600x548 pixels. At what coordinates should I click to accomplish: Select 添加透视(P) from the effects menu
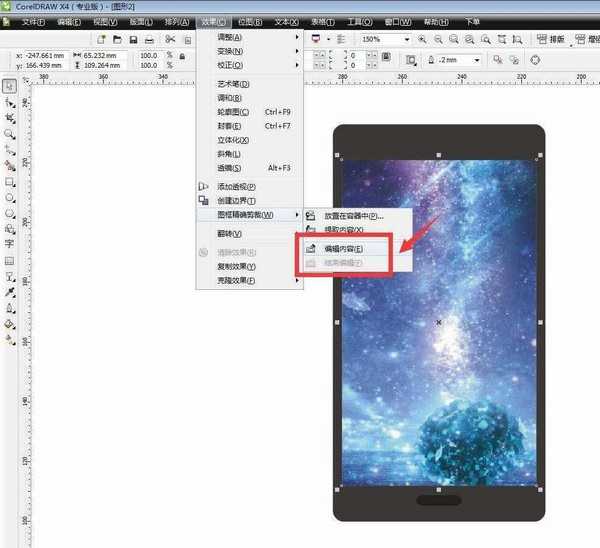click(250, 187)
